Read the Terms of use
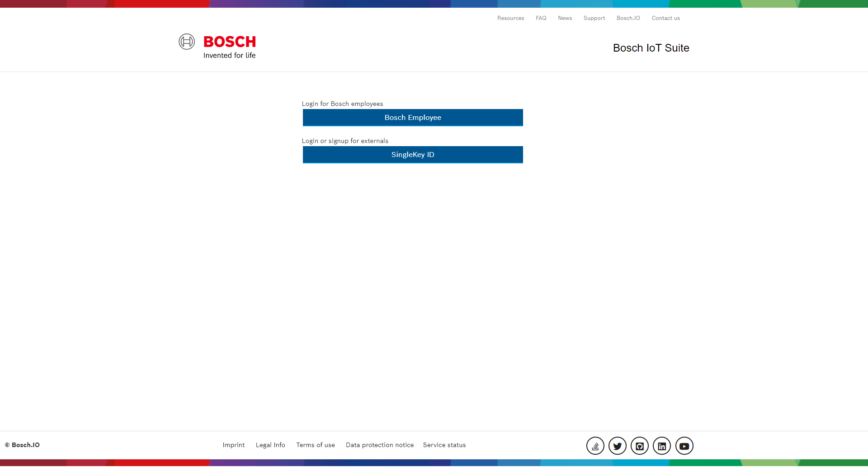 tap(315, 445)
